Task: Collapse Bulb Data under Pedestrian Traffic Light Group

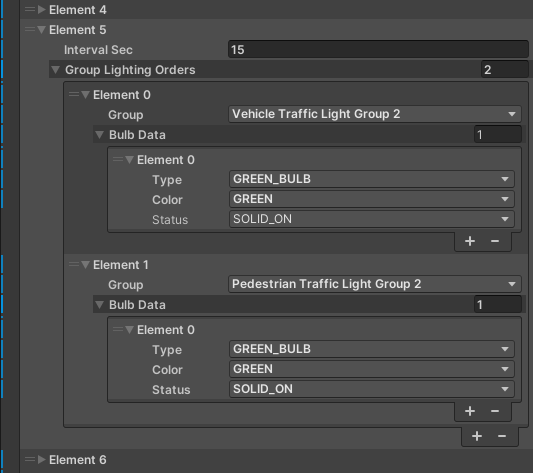Action: pyautogui.click(x=99, y=305)
